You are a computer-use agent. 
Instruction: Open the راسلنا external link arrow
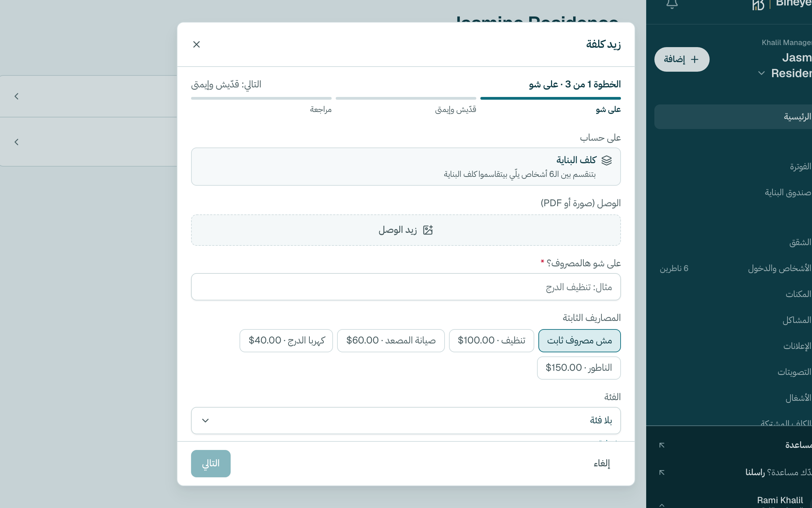662,472
